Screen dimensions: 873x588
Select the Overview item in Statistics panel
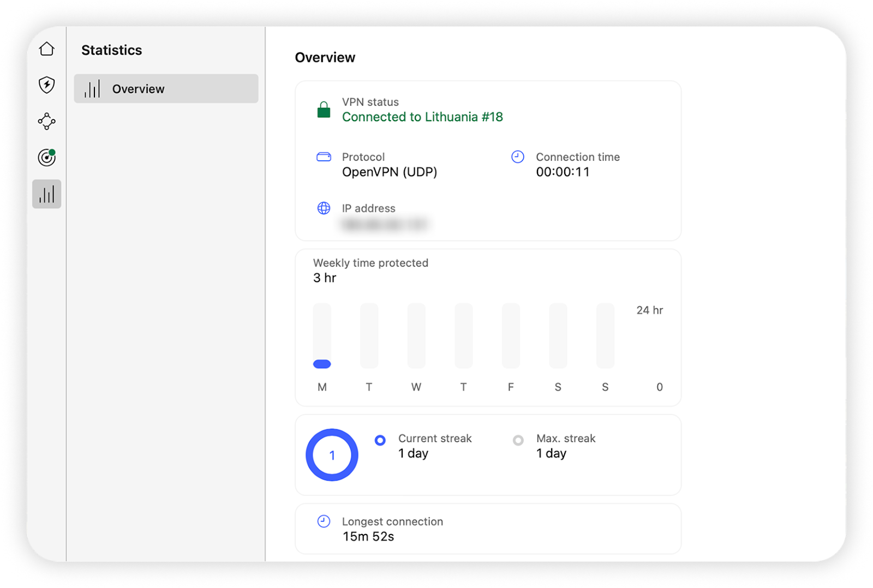166,89
